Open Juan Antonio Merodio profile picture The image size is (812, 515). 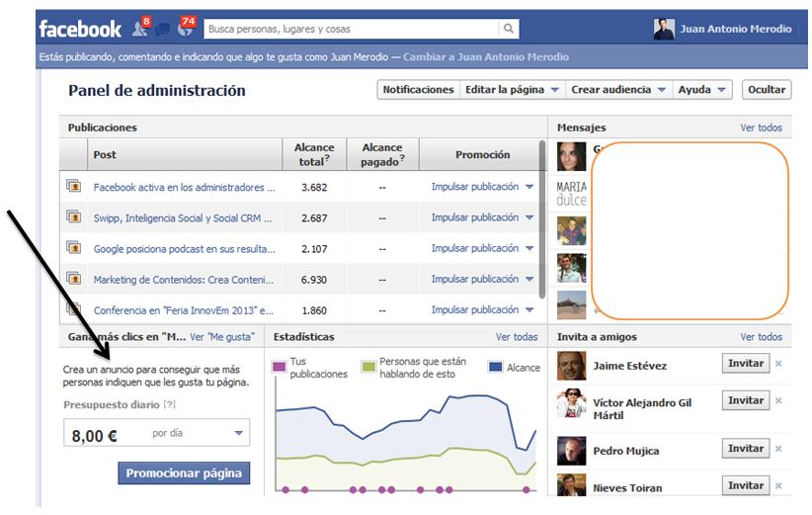click(x=664, y=29)
